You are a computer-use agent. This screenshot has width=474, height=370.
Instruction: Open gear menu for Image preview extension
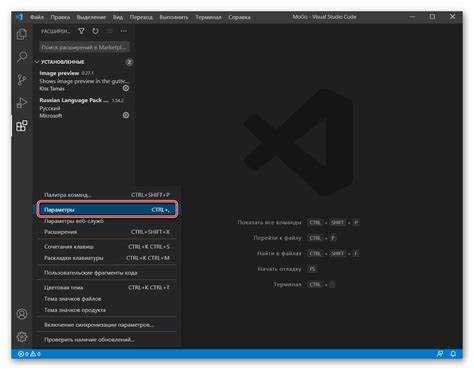(x=126, y=88)
